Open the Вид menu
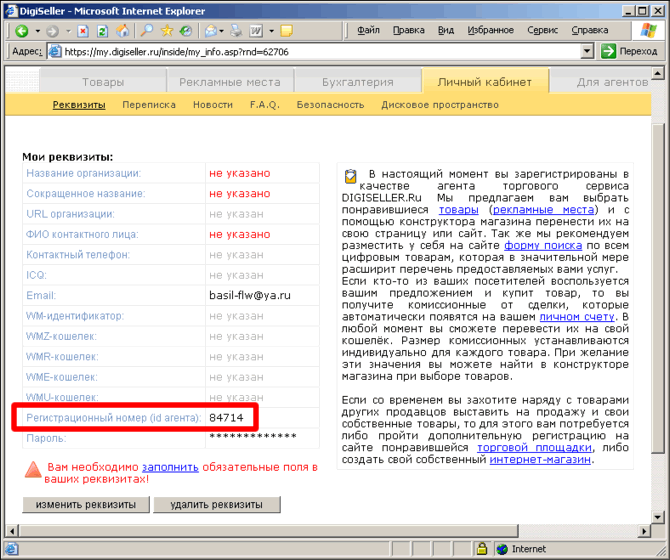670x560 pixels. [446, 30]
